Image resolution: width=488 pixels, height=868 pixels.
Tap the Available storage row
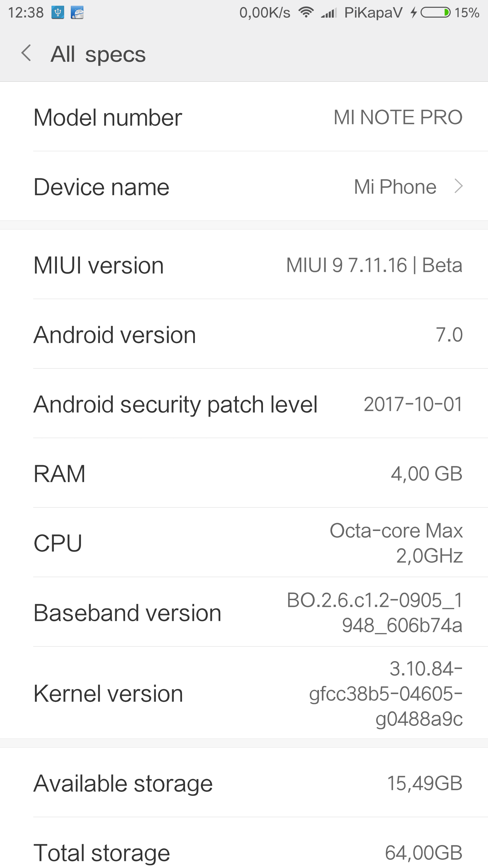coord(244,783)
